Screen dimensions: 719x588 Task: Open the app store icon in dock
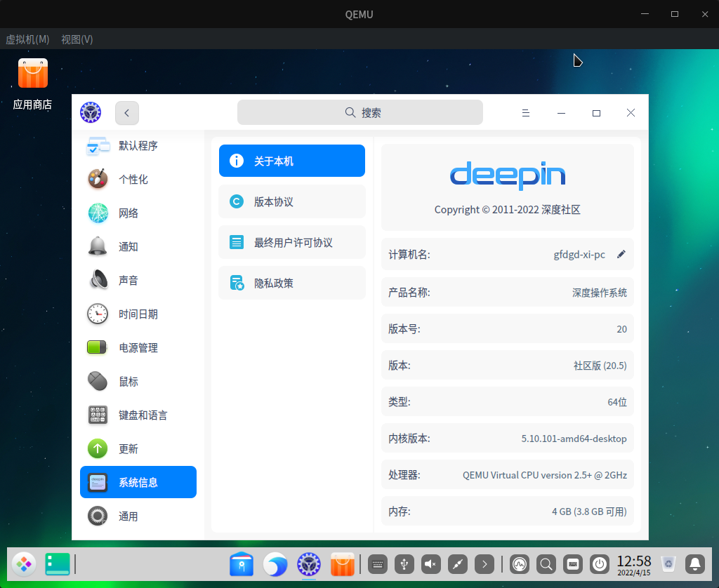tap(343, 564)
